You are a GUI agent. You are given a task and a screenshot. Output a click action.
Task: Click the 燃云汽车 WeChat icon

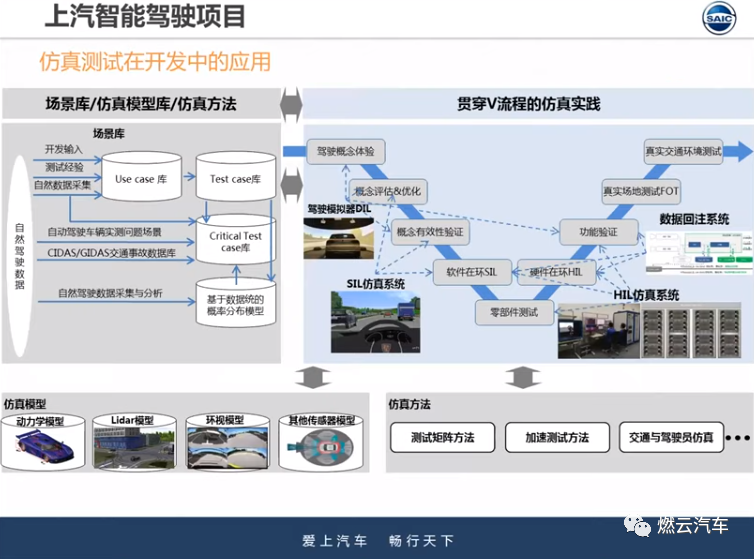636,526
